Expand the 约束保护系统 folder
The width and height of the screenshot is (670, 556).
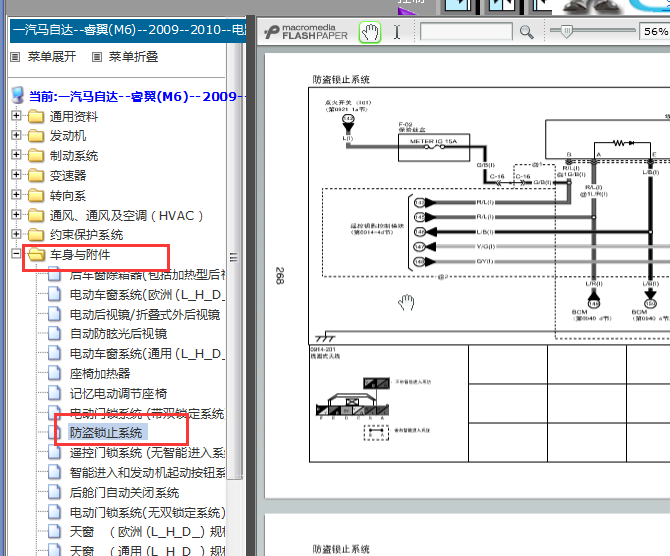point(16,234)
